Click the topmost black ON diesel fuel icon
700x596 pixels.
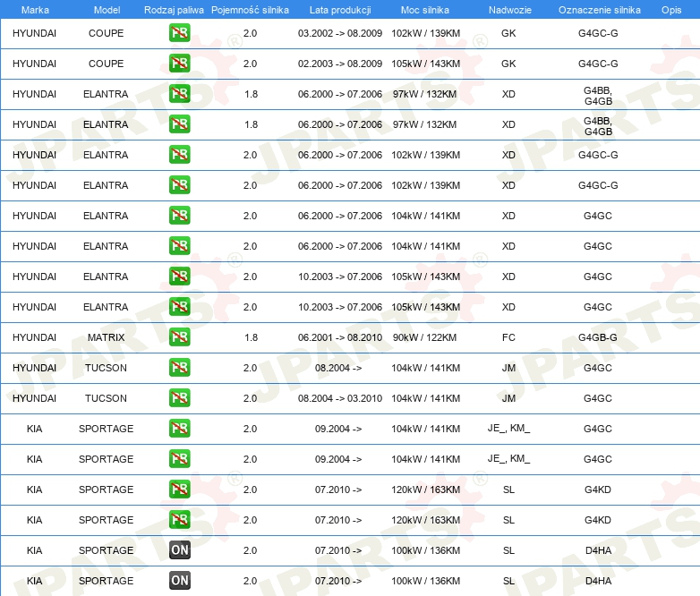(x=179, y=550)
